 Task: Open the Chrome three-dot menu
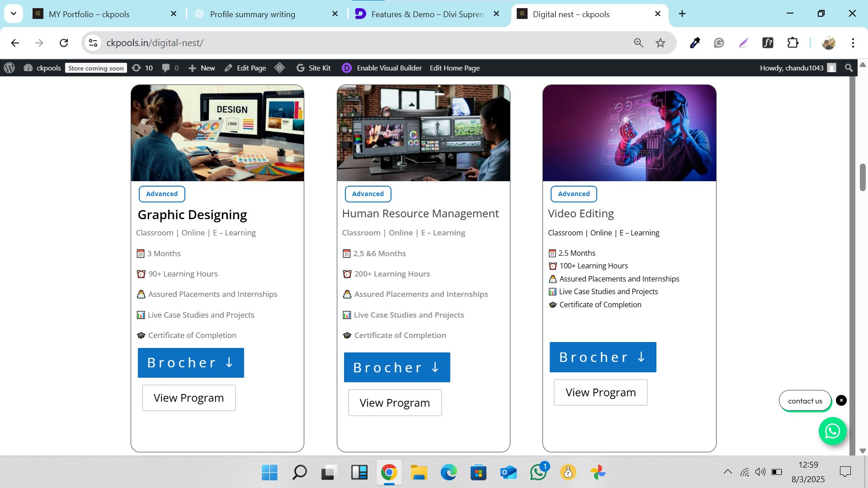[x=853, y=43]
